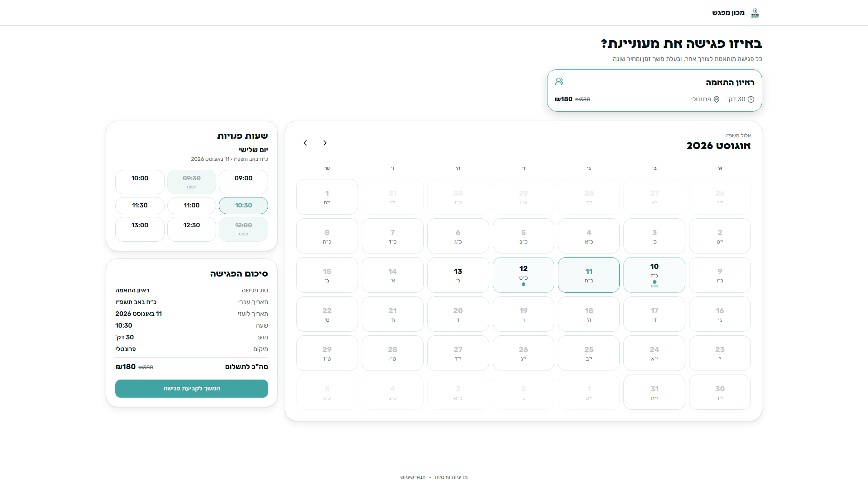Screen dimensions: 868x488
Task: Pick the 11:00 time slot
Action: 192,206
